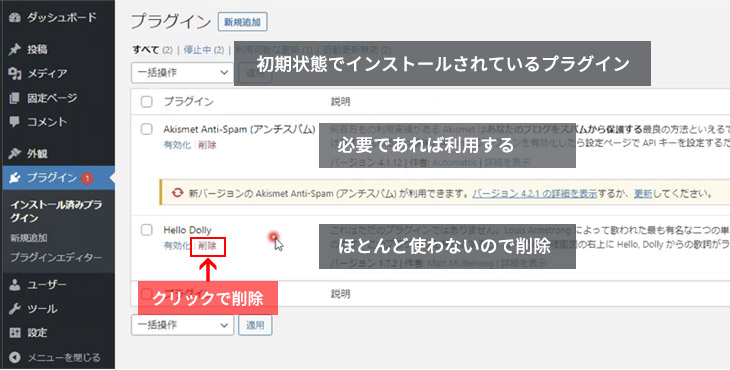Image resolution: width=730 pixels, height=370 pixels.
Task: Open Plugins (プラグイン) menu item
Action: [52, 178]
